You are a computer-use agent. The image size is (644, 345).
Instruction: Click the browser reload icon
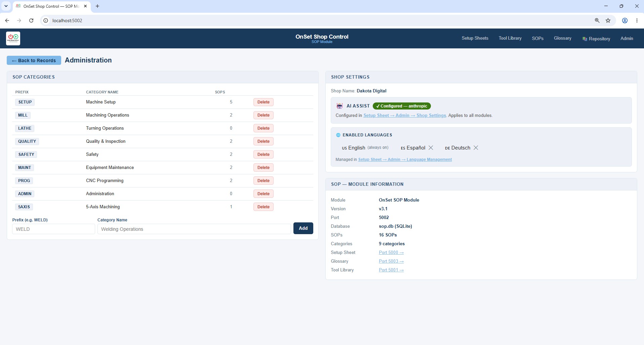31,20
